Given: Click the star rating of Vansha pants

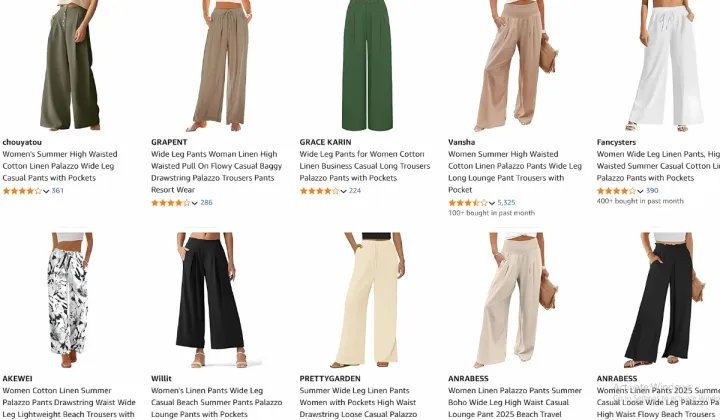Looking at the screenshot, I should click(468, 203).
